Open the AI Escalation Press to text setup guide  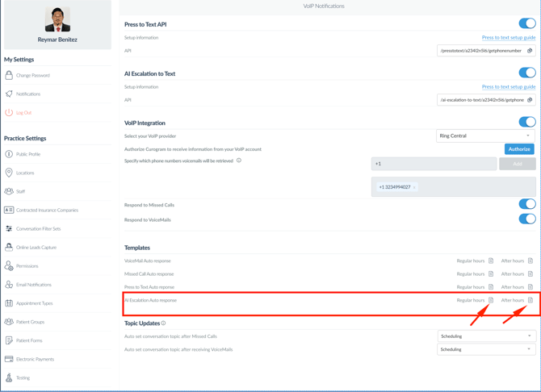pos(508,87)
